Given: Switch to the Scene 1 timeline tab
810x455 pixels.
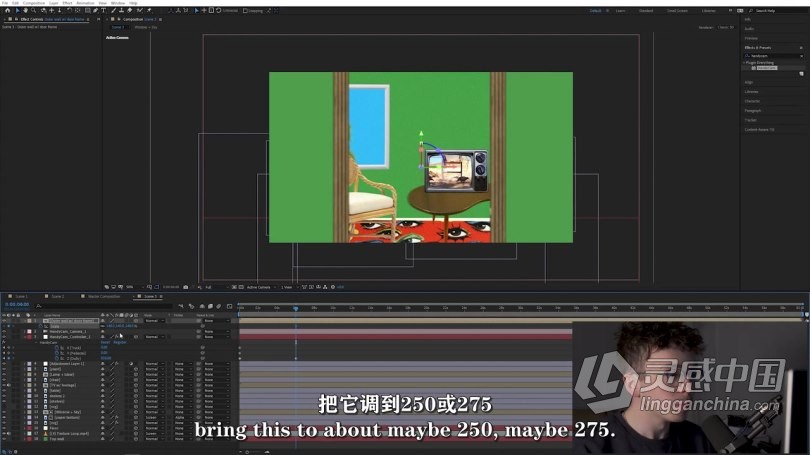Looking at the screenshot, I should (x=21, y=296).
